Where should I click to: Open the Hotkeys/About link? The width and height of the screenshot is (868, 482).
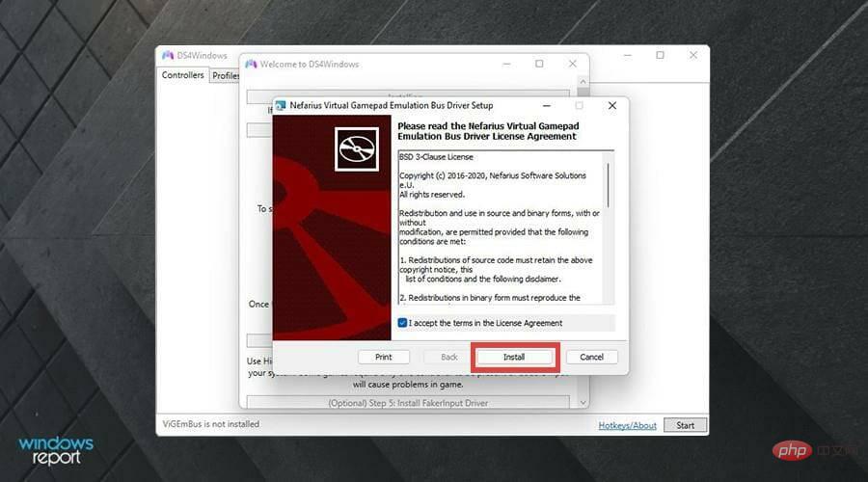coord(627,425)
